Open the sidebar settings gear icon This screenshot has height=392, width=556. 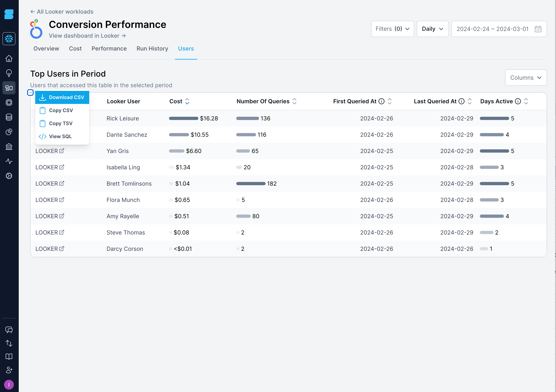(x=9, y=176)
